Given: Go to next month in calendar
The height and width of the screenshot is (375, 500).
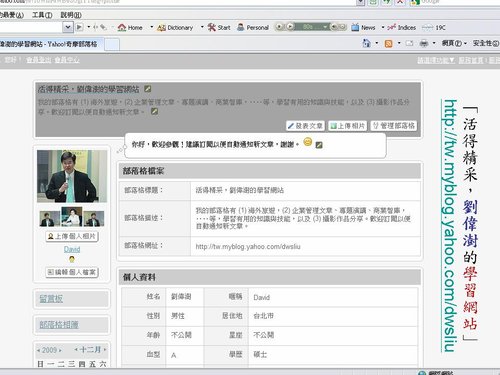Looking at the screenshot, I should tap(105, 350).
